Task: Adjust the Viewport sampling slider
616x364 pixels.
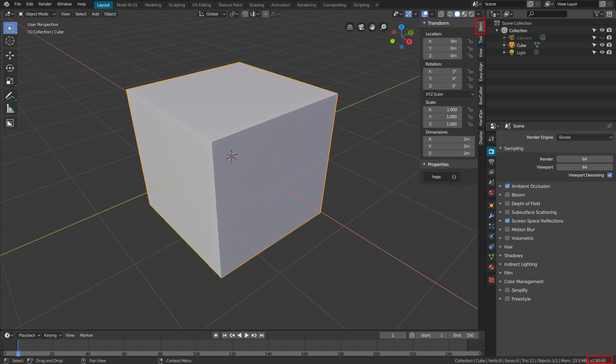Action: point(584,167)
